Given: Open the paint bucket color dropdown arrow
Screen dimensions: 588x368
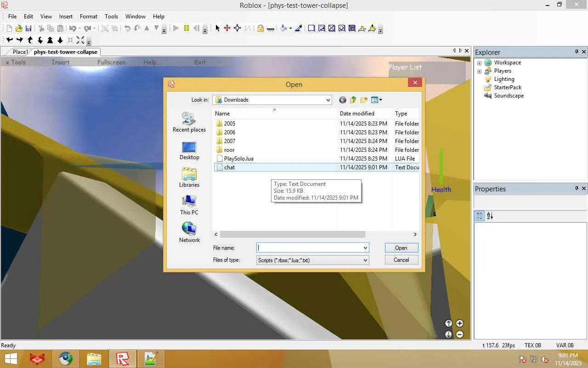Looking at the screenshot, I should (x=290, y=29).
